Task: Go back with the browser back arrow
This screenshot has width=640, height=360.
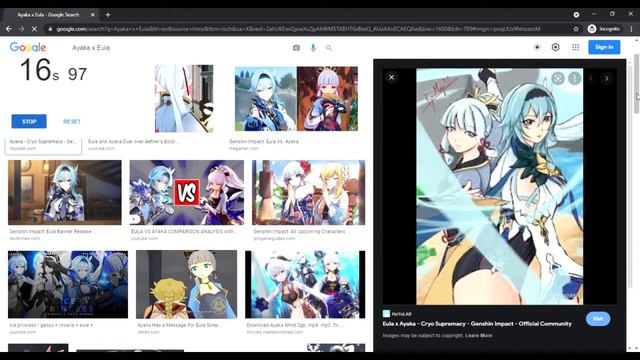Action: (9, 29)
